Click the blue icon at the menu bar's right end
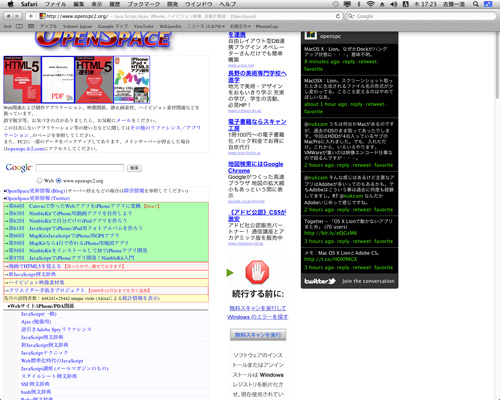500x400 pixels. [x=488, y=4]
